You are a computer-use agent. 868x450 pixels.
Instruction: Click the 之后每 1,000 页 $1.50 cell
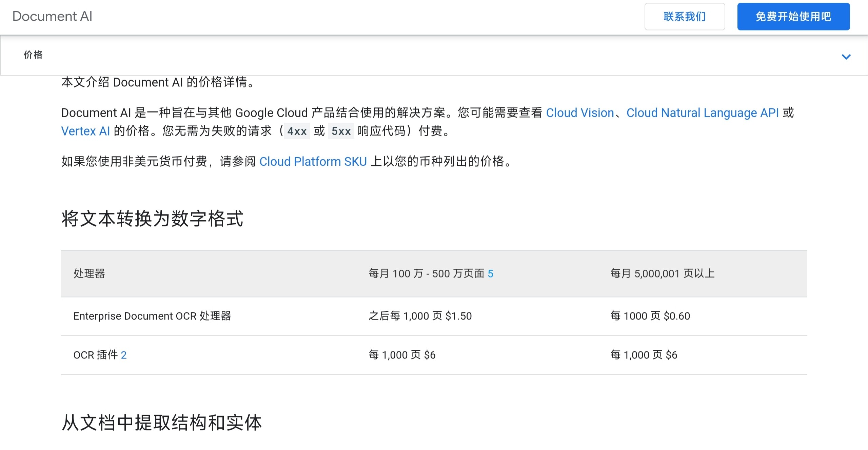(x=420, y=316)
